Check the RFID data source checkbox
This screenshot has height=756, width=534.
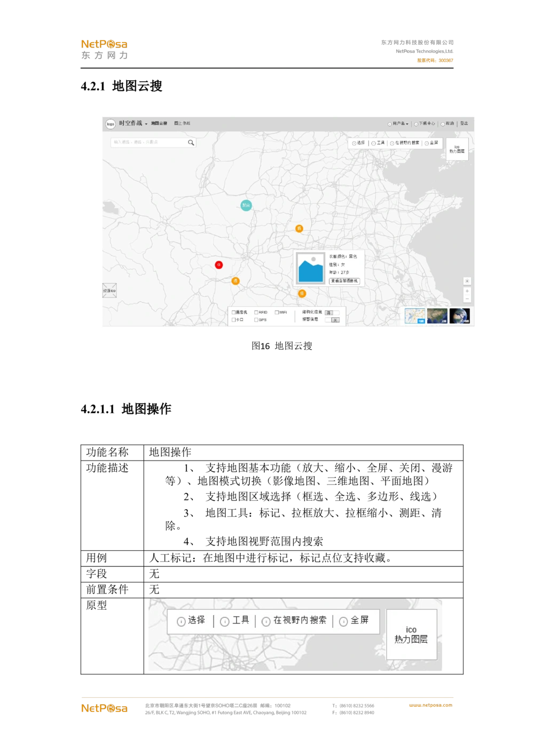click(x=256, y=311)
